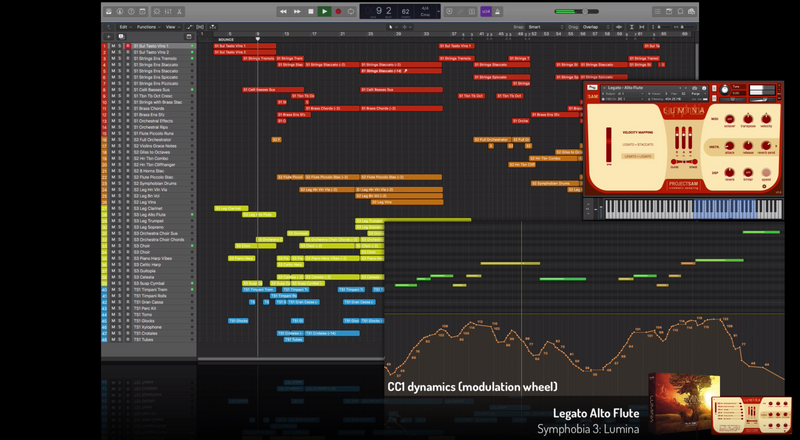Click the Kontakt snapshot camera icon
This screenshot has height=440, width=800.
pos(694,88)
